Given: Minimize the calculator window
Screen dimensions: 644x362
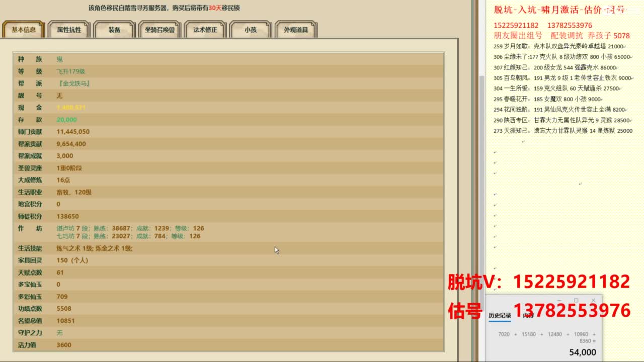Looking at the screenshot, I should click(x=559, y=301).
